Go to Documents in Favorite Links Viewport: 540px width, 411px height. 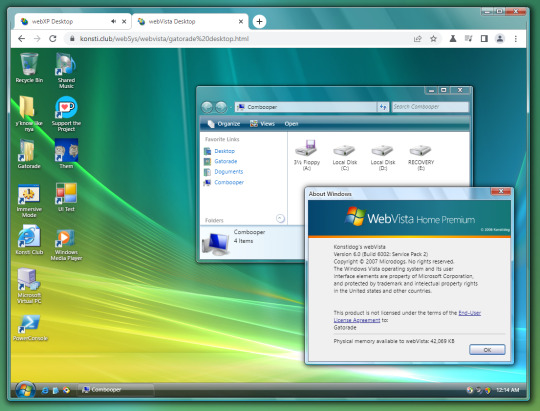pyautogui.click(x=228, y=172)
